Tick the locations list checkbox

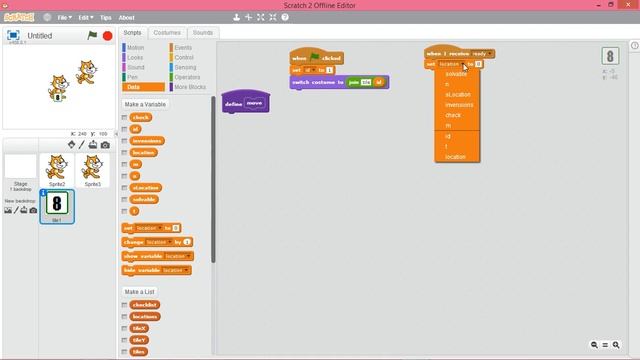pyautogui.click(x=124, y=317)
